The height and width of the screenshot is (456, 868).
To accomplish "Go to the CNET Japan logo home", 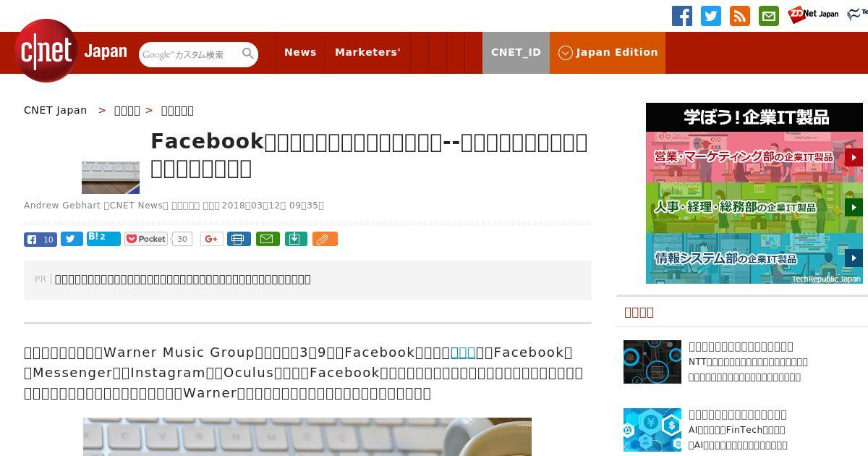I will point(71,51).
